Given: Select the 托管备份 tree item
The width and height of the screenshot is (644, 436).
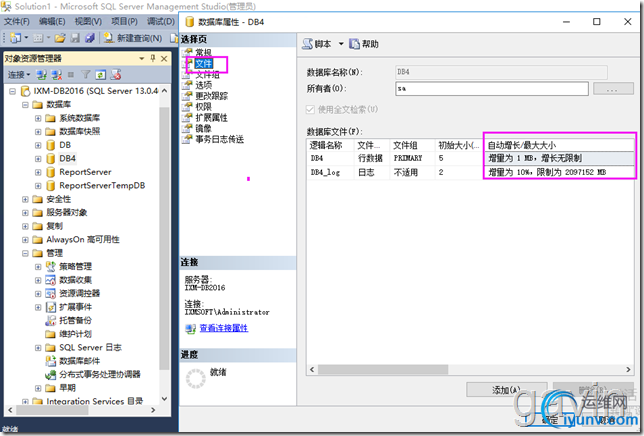Looking at the screenshot, I should click(x=76, y=320).
